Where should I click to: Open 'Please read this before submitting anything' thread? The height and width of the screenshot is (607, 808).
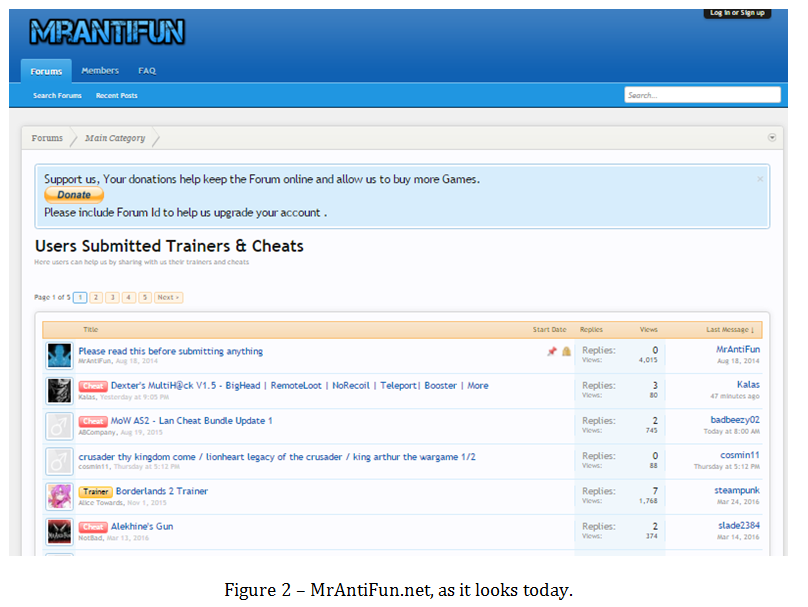click(x=171, y=351)
